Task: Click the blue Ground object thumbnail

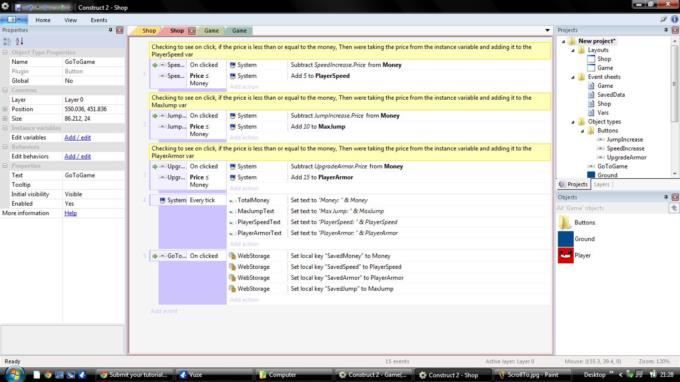Action: point(565,239)
